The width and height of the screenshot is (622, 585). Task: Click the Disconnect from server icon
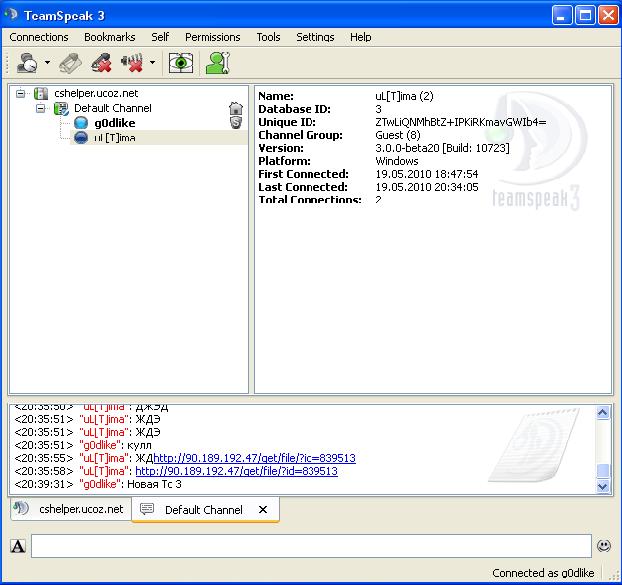(69, 64)
